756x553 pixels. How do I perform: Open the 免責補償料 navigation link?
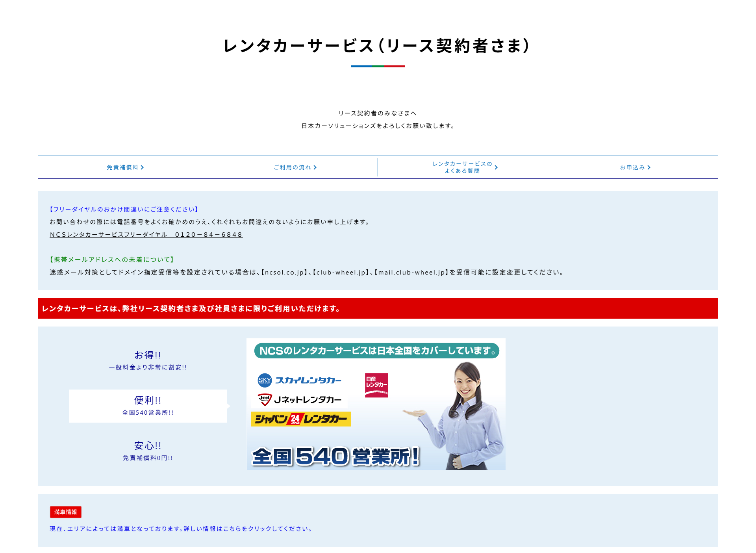123,167
